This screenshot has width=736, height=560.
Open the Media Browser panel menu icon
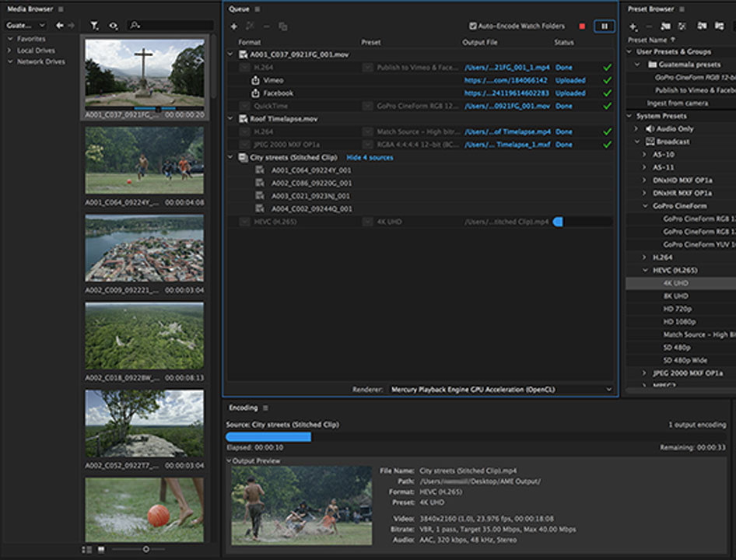61,9
